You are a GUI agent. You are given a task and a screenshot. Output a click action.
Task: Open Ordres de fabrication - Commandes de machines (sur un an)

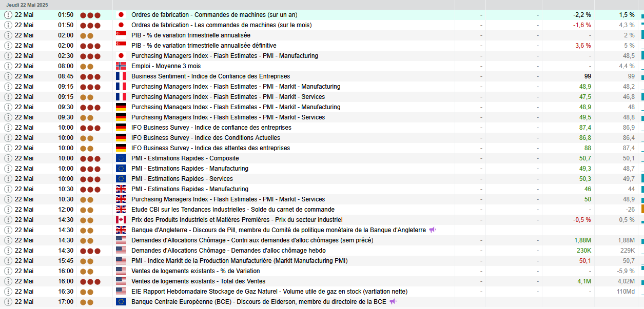(x=214, y=15)
